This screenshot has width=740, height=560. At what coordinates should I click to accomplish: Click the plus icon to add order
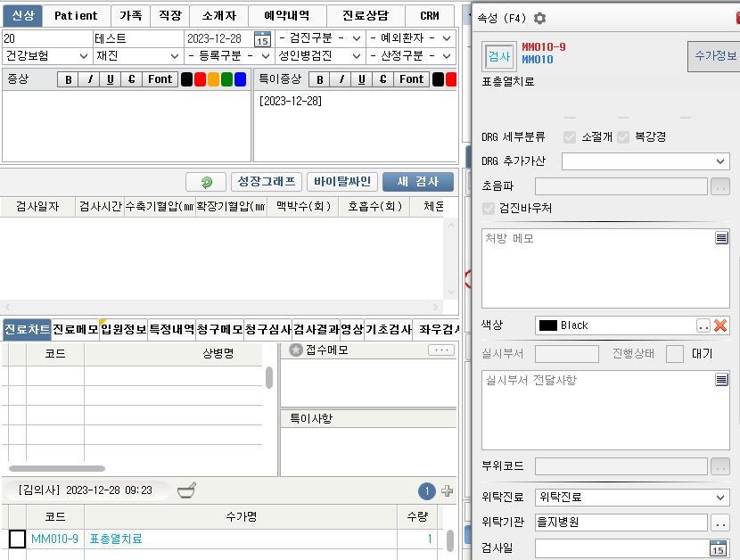(x=448, y=490)
